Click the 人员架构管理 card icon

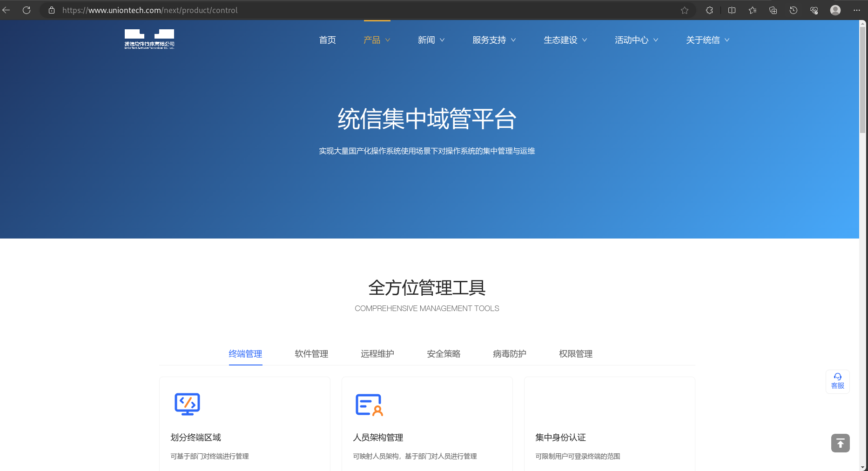tap(369, 405)
